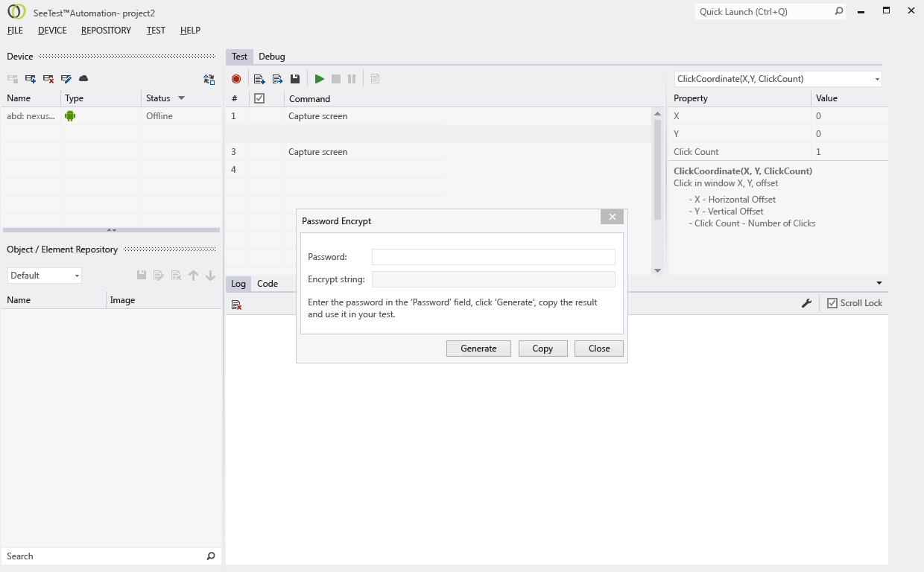924x572 pixels.
Task: Select the Log tab
Action: [x=238, y=284]
